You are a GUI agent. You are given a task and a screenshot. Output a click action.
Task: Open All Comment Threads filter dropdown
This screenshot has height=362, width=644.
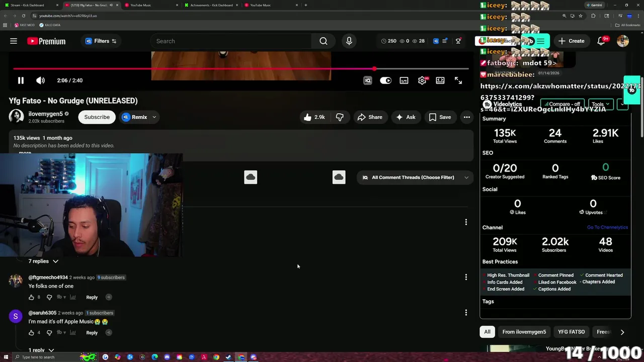[x=415, y=177]
